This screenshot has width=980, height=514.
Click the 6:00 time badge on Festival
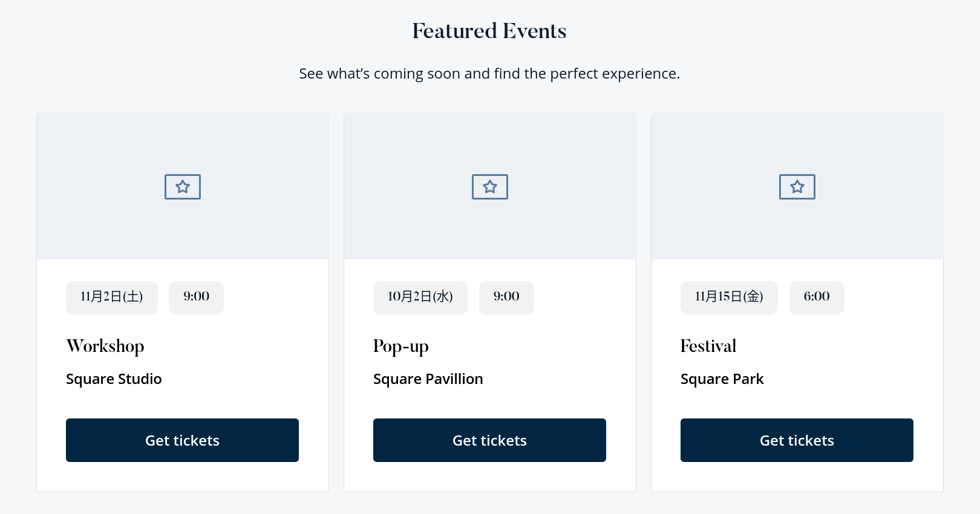tap(817, 297)
